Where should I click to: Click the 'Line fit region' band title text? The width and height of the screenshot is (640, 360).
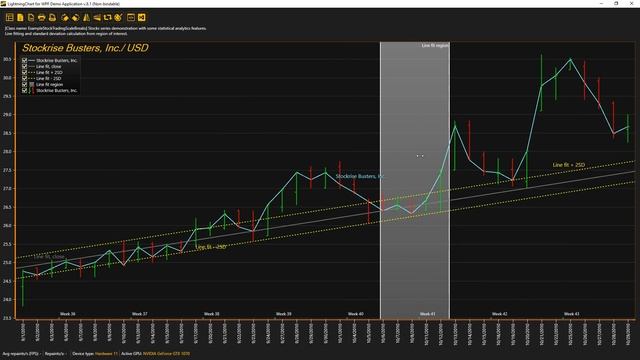(x=435, y=46)
